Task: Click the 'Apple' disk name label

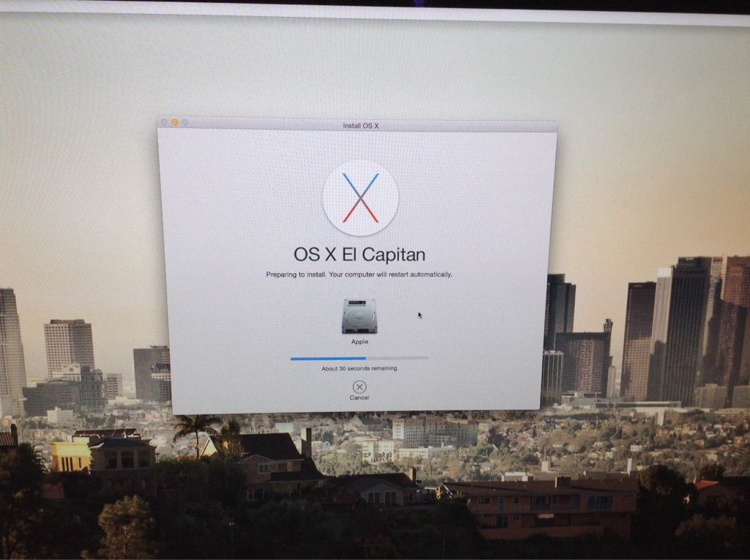Action: [x=360, y=341]
